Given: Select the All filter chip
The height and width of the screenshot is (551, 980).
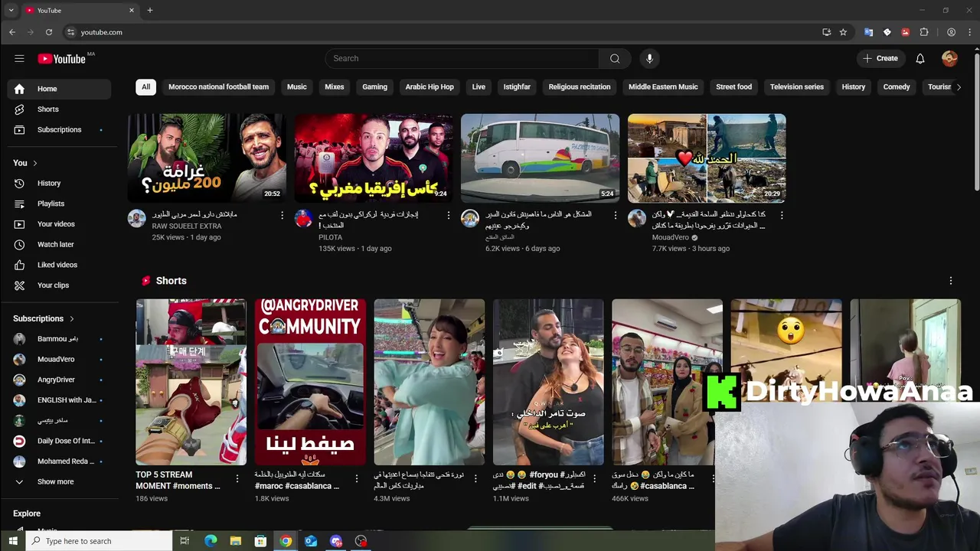Looking at the screenshot, I should 145,87.
